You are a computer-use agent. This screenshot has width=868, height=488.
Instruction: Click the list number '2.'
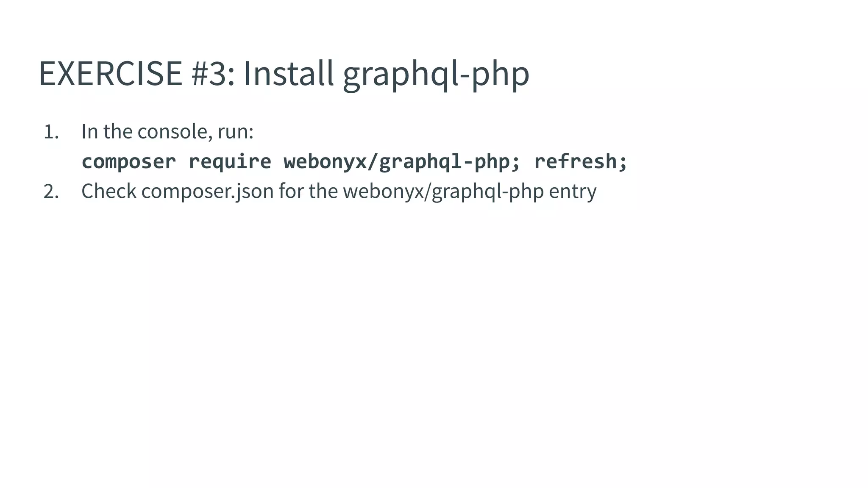tap(51, 191)
